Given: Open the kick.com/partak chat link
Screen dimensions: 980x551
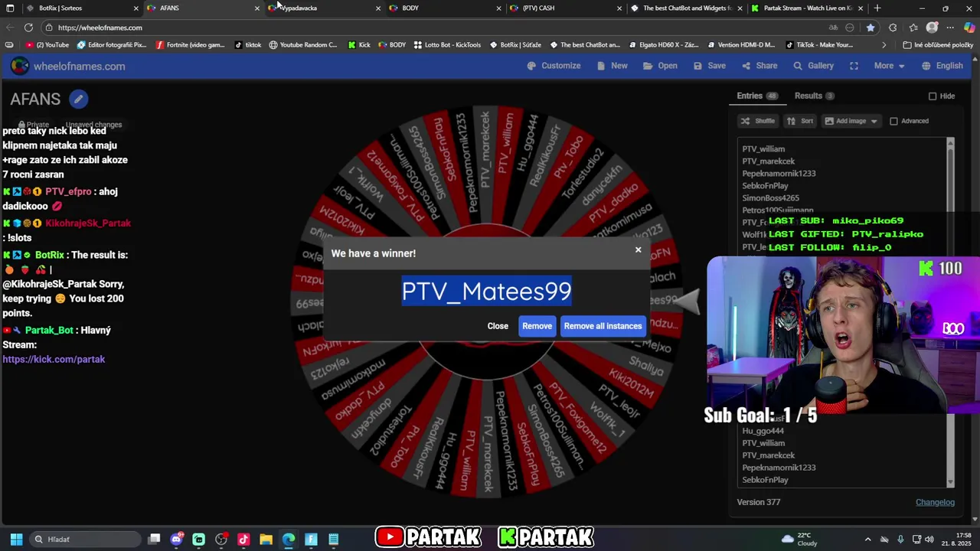Looking at the screenshot, I should point(54,359).
